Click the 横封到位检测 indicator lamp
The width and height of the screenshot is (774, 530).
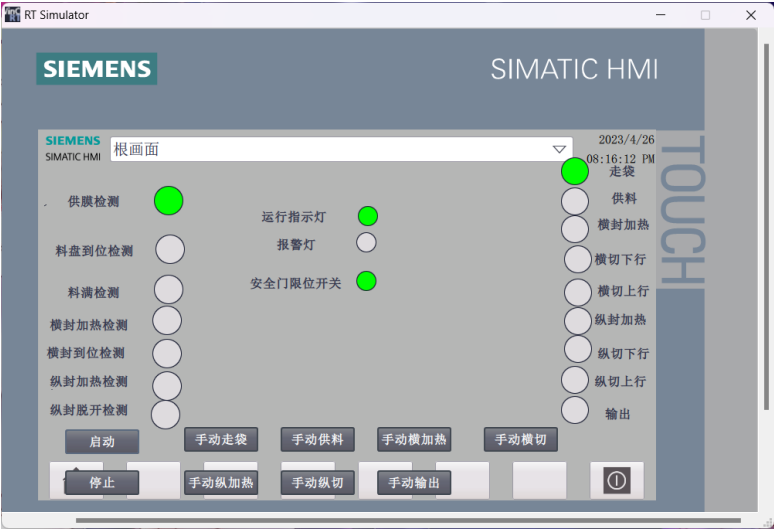(167, 353)
